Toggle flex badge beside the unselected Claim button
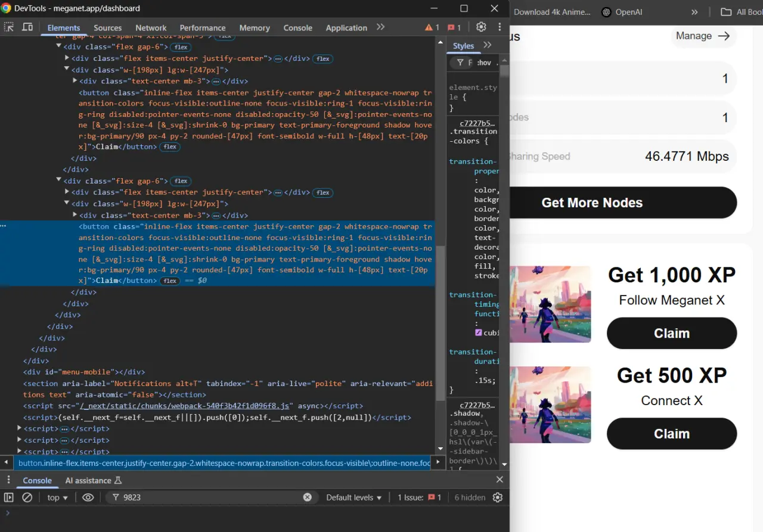The width and height of the screenshot is (763, 532). 170,147
